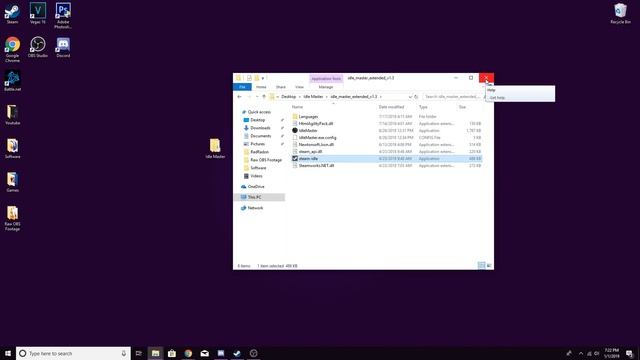Select Quick access in the navigation pane
This screenshot has height=360, width=640.
click(x=259, y=112)
